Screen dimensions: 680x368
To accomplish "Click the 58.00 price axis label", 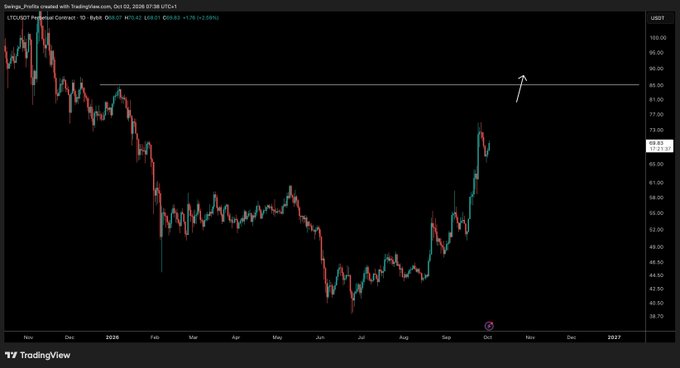I will click(x=657, y=198).
